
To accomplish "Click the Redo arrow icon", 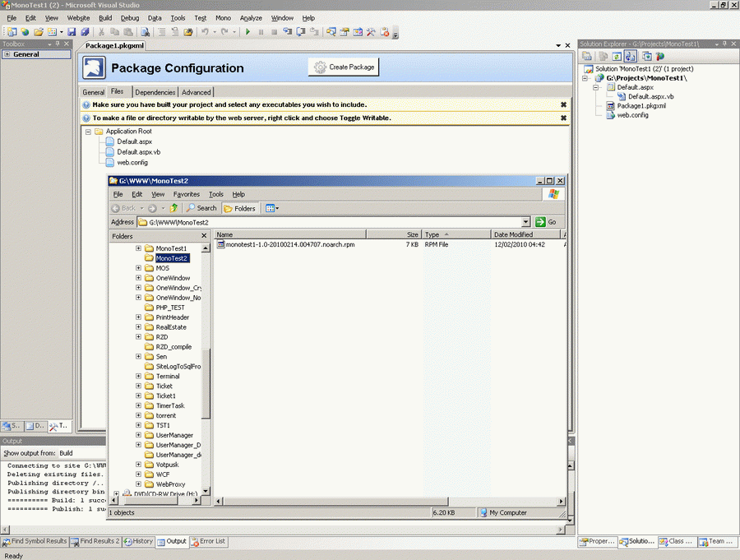I will (224, 31).
